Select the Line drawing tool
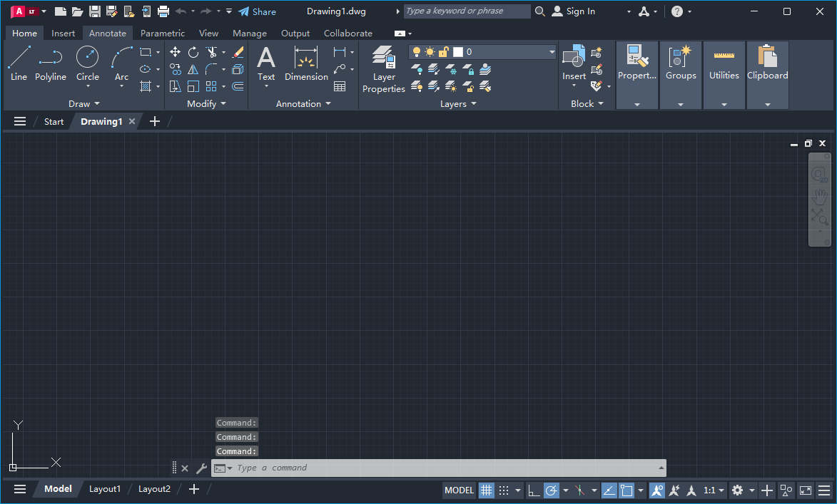This screenshot has width=837, height=504. [19, 64]
